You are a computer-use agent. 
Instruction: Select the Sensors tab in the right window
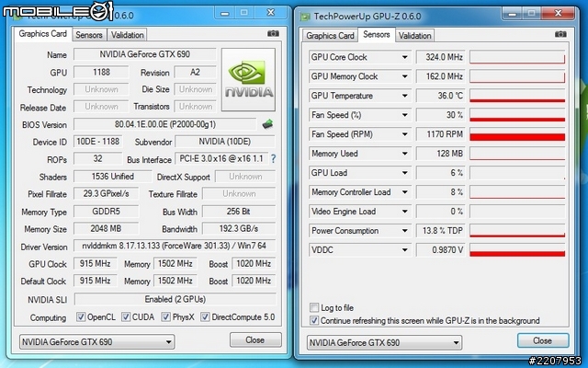tap(377, 35)
